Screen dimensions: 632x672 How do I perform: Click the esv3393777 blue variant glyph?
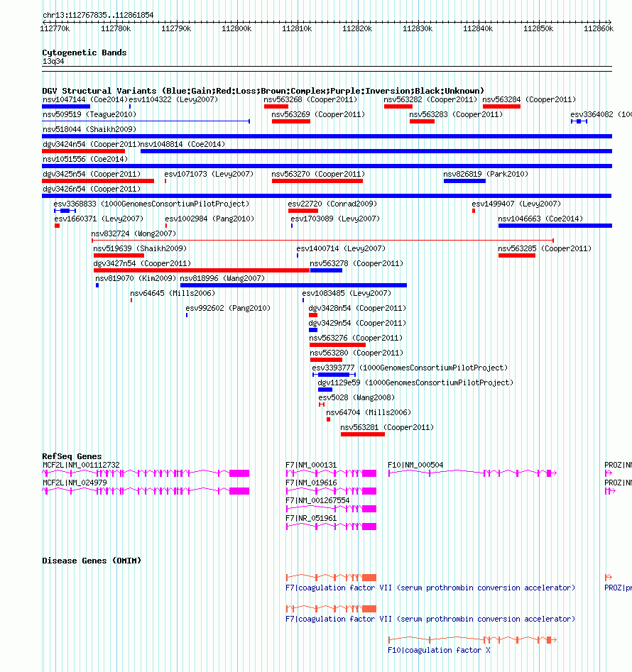(x=334, y=375)
